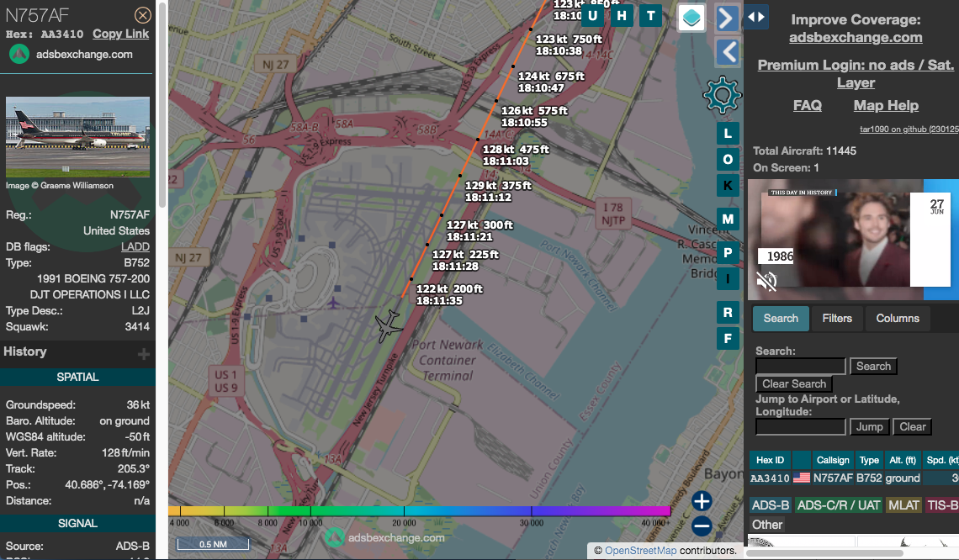Screen dimensions: 959x560
Task: Open the map layer selector icon
Action: pos(691,18)
